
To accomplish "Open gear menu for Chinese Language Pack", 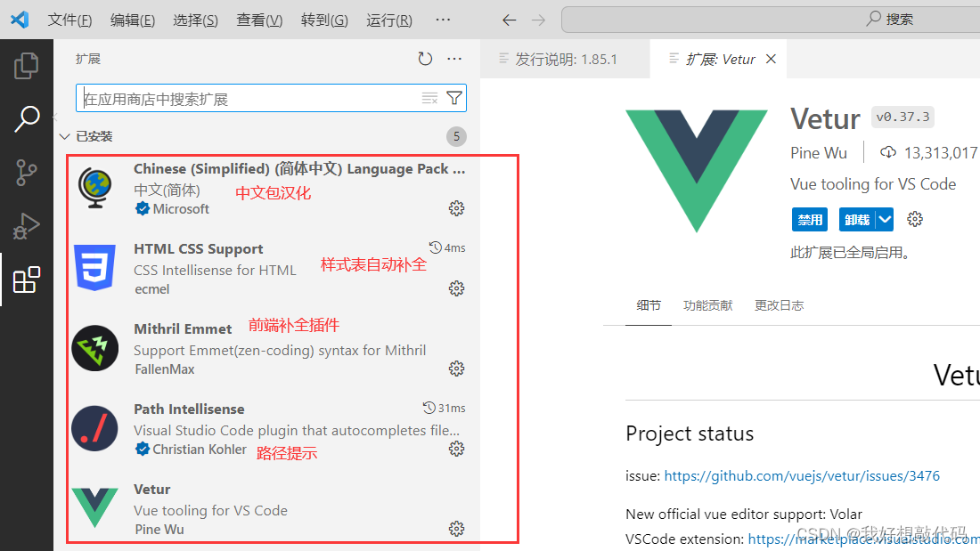I will tap(457, 208).
